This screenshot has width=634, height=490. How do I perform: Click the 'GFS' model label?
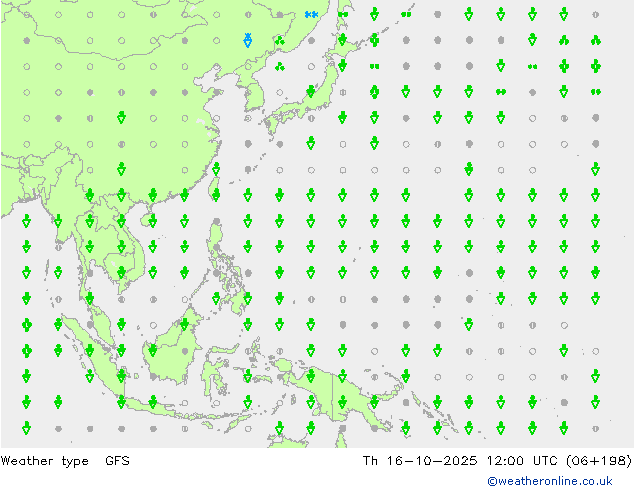[x=117, y=460]
